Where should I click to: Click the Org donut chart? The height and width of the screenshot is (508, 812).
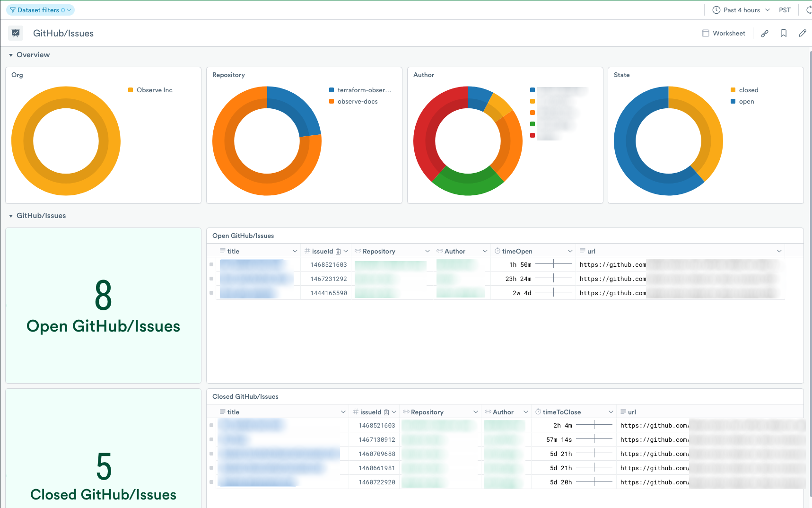click(66, 141)
